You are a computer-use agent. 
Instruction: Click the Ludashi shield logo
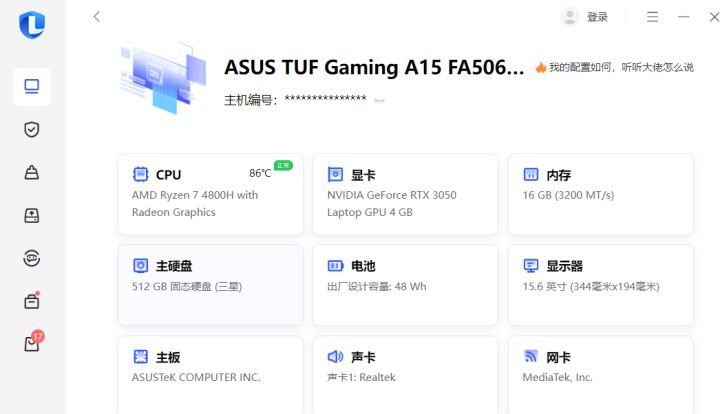[x=32, y=25]
